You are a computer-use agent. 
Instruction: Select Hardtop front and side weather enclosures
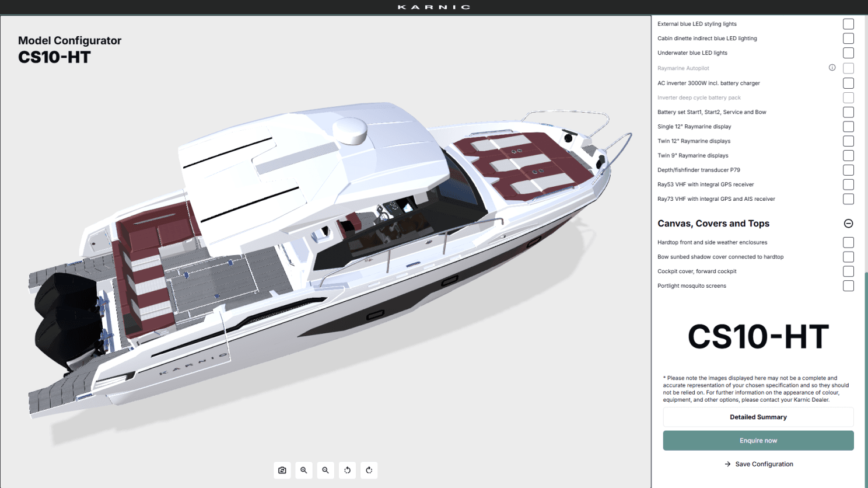pyautogui.click(x=848, y=242)
